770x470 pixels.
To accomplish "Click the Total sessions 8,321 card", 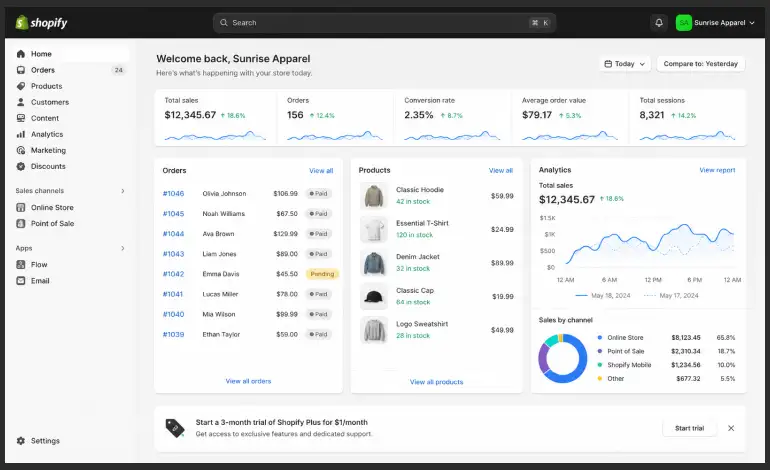I will coord(688,118).
